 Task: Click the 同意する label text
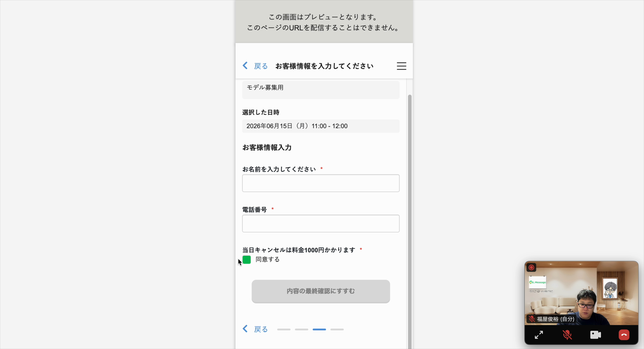tap(268, 259)
